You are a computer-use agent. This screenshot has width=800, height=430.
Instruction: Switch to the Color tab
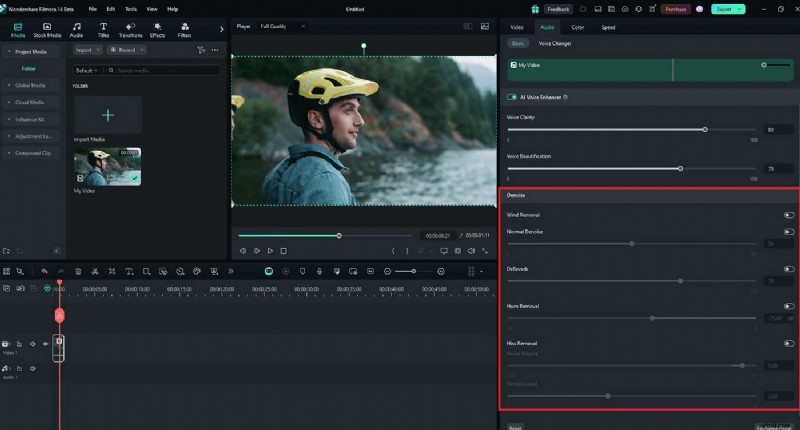578,27
